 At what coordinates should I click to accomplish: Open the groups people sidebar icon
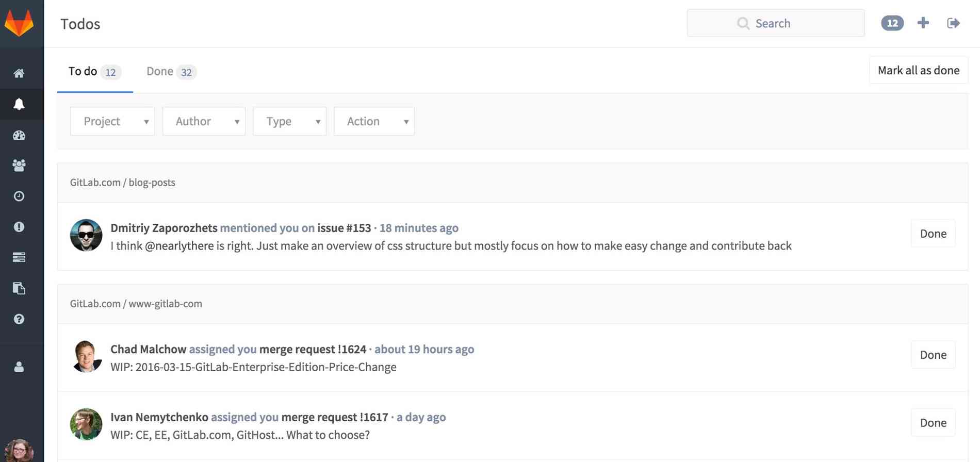pos(19,166)
